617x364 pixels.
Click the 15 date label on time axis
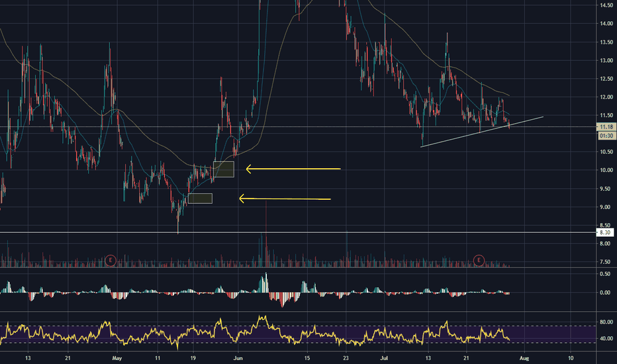pos(307,358)
